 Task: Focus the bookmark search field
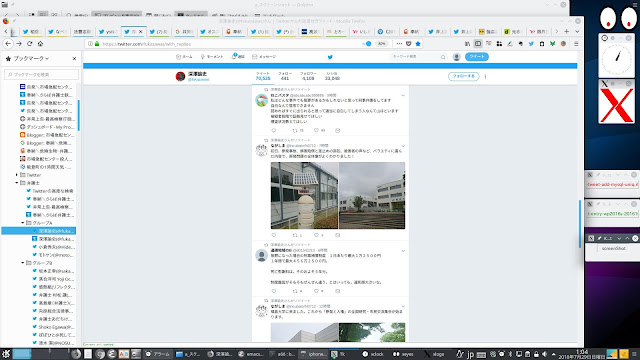click(x=41, y=74)
